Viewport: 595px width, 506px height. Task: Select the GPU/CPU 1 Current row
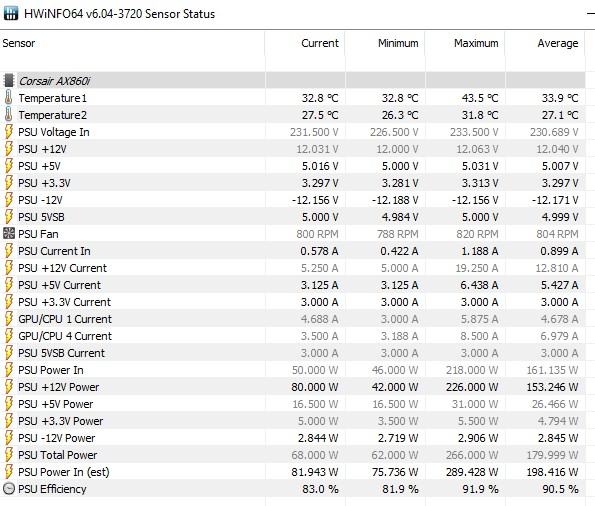(x=292, y=319)
